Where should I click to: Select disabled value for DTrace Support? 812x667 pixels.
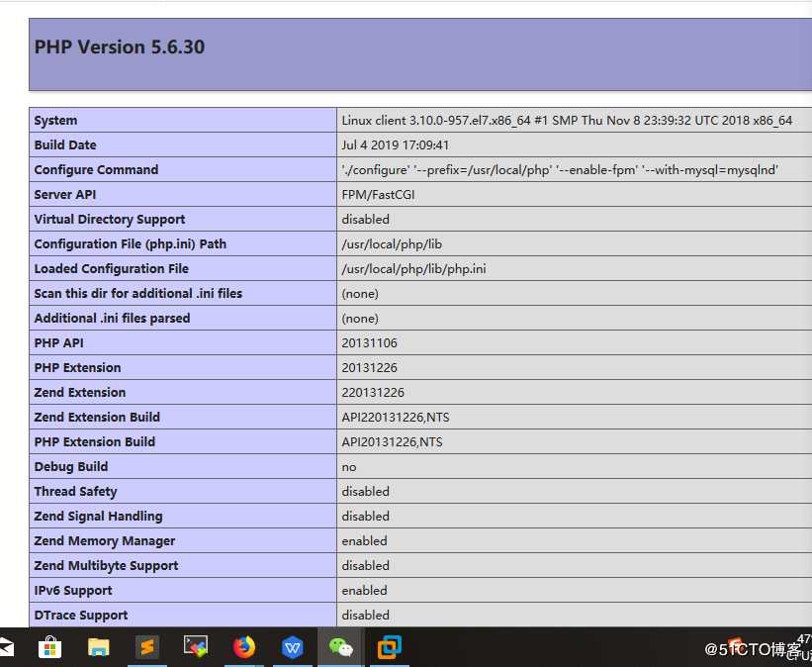pyautogui.click(x=366, y=616)
